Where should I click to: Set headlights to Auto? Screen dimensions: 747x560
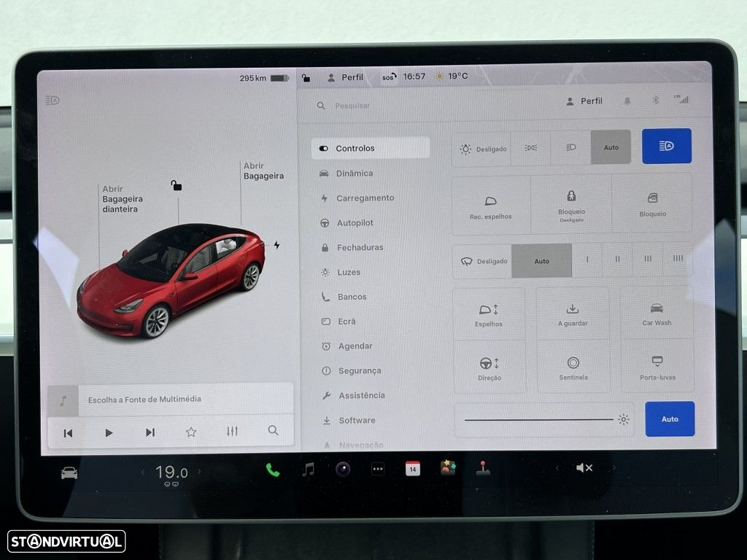611,147
